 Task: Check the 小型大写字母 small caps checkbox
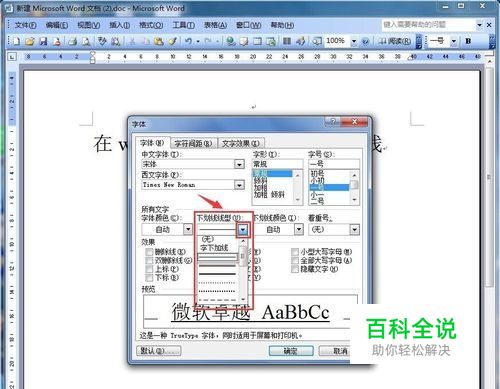click(295, 252)
